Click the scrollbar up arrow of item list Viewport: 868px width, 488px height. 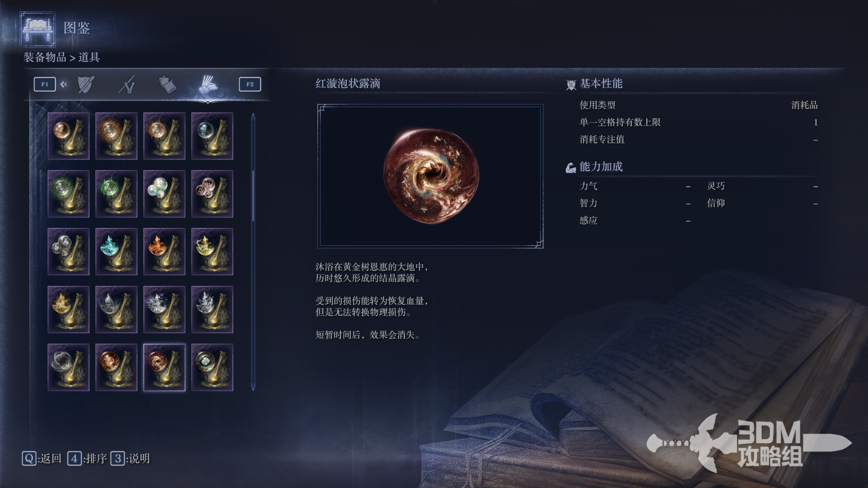tap(253, 117)
